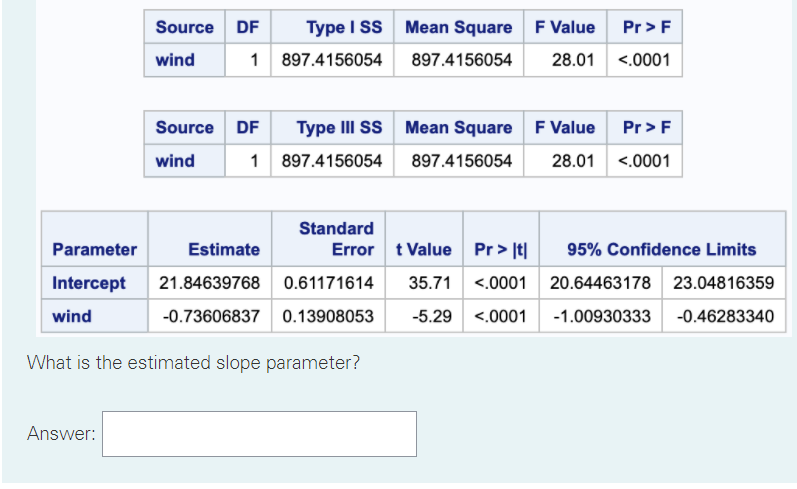Click the Mean Square header in Type I table

pyautogui.click(x=458, y=27)
